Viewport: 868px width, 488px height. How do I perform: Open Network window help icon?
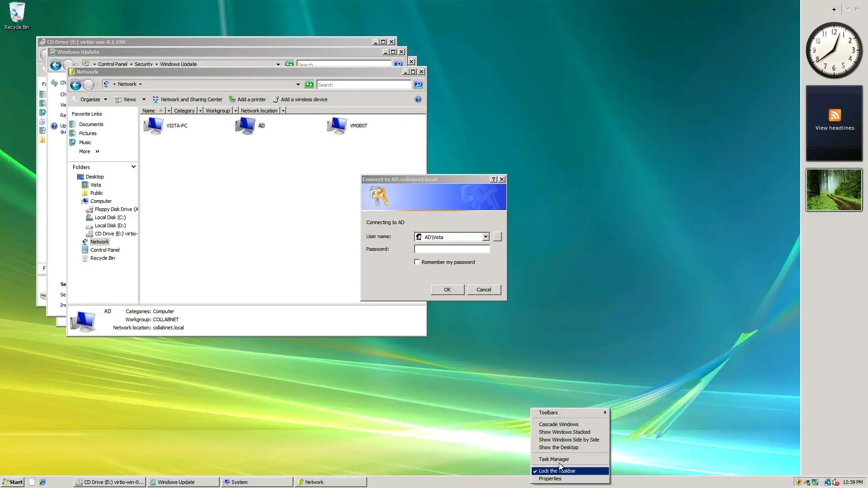418,99
